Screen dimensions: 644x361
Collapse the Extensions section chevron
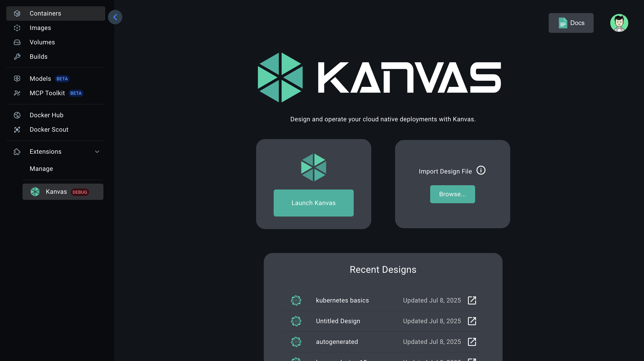coord(97,152)
